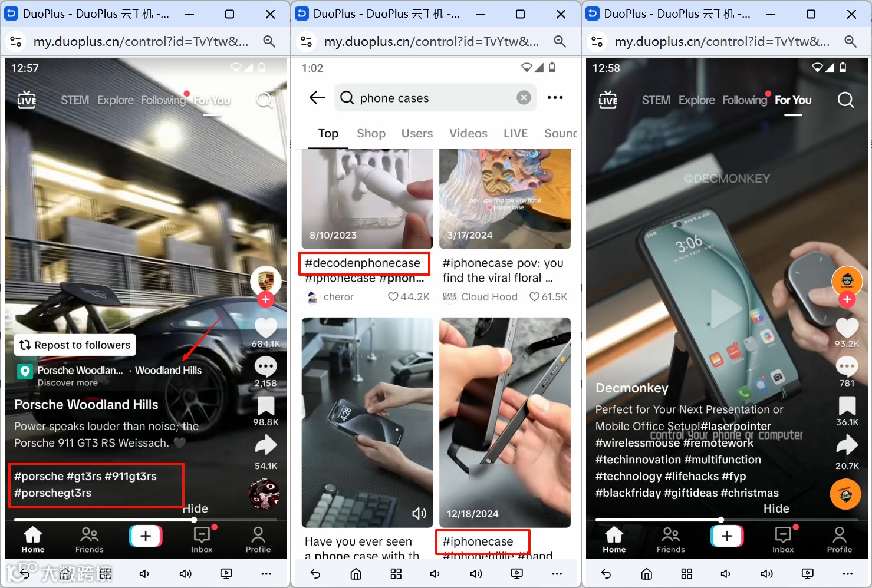Open LIVE tab in search results
The width and height of the screenshot is (872, 588).
(x=515, y=134)
